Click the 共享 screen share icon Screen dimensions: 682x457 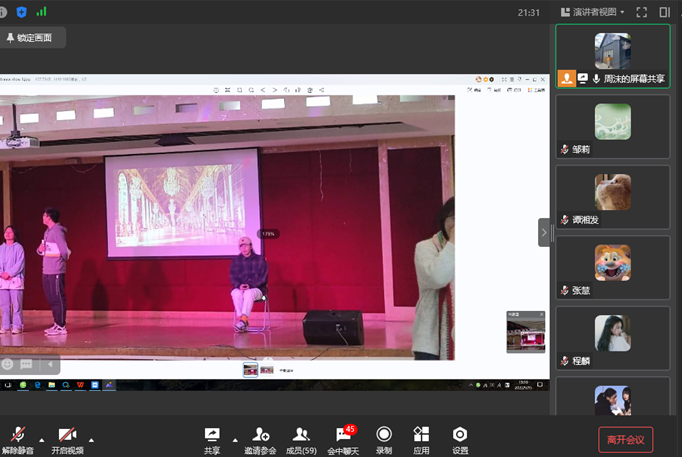click(212, 435)
